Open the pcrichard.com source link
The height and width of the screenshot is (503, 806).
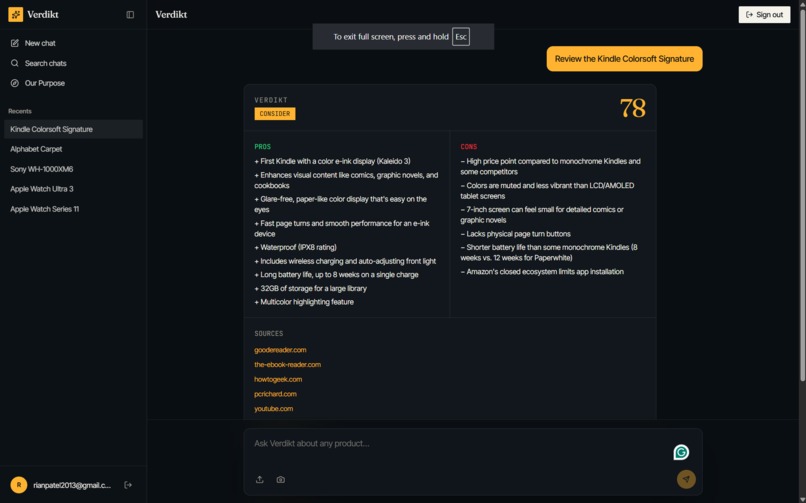click(275, 394)
